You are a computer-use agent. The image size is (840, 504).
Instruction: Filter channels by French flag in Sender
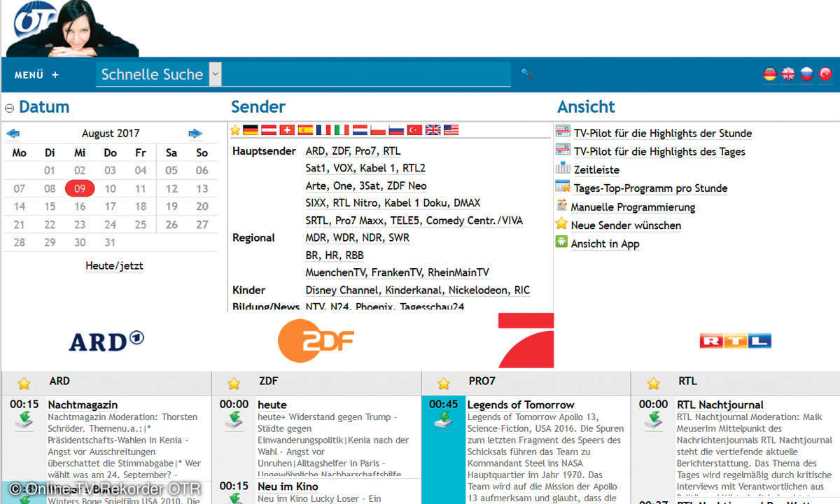tap(323, 130)
